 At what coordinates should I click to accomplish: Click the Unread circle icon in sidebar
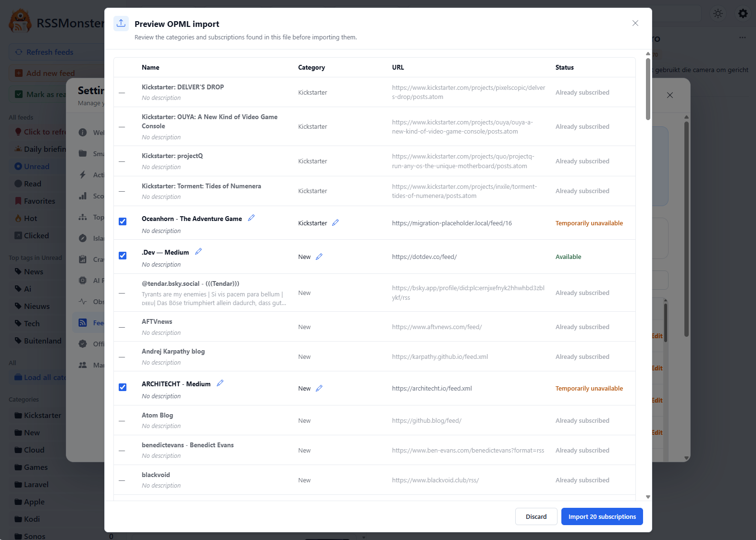pos(18,166)
